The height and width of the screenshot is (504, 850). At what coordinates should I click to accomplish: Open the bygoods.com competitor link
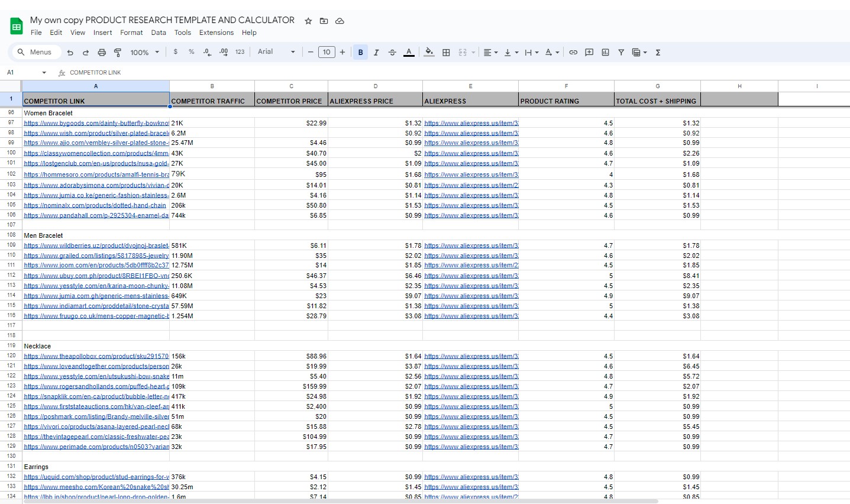pos(96,123)
